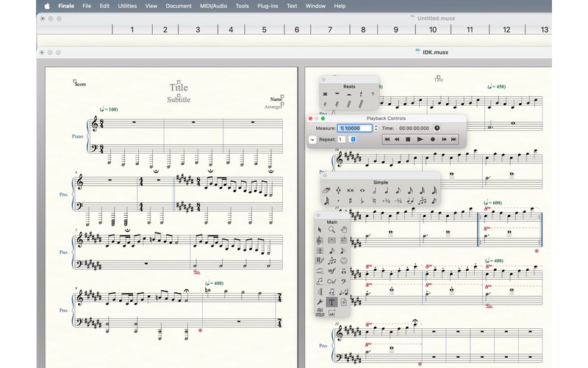Open the File menu
Image resolution: width=588 pixels, height=368 pixels.
pos(87,6)
